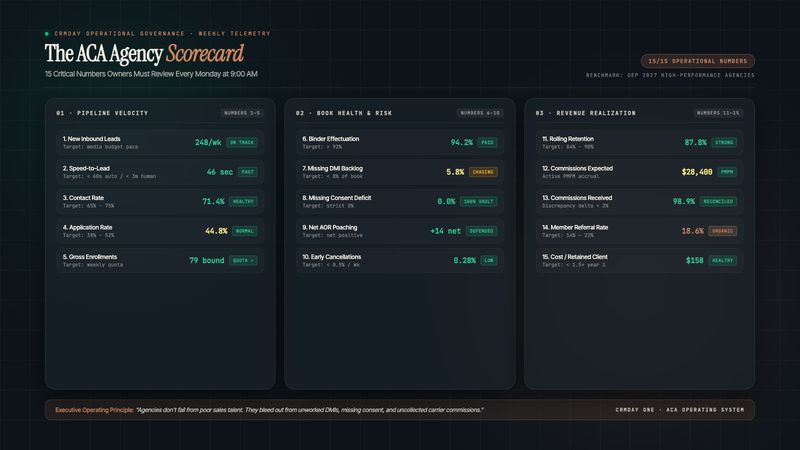Click the "98.9%" value
The width and height of the screenshot is (800, 450).
(x=684, y=202)
